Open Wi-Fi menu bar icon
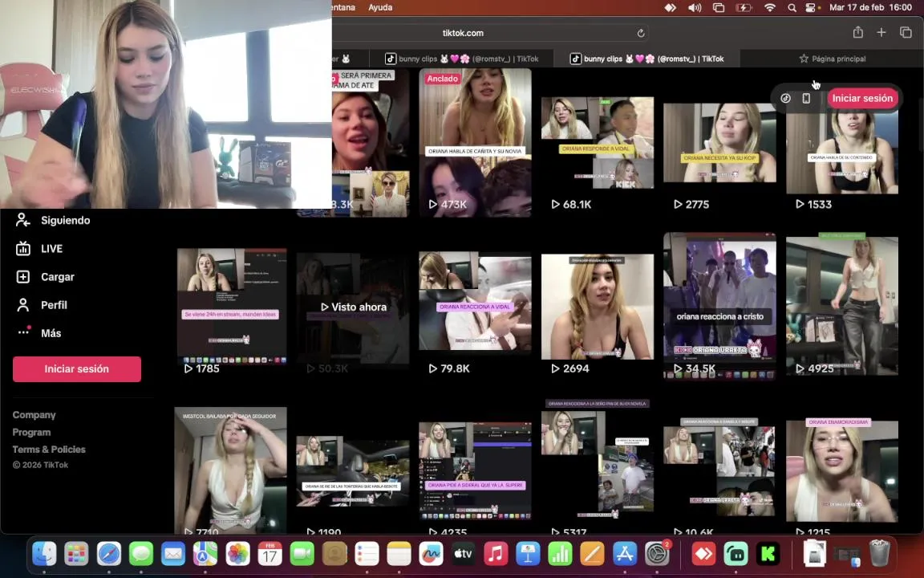 click(770, 8)
